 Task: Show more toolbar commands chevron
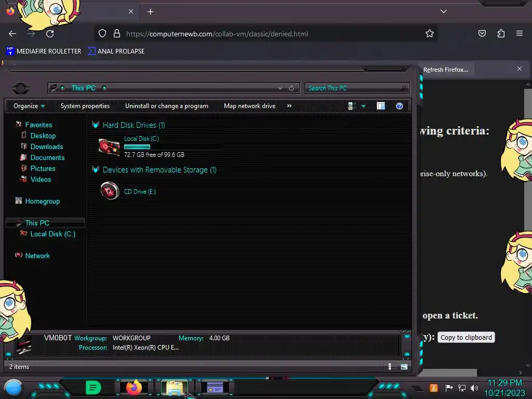tap(289, 106)
